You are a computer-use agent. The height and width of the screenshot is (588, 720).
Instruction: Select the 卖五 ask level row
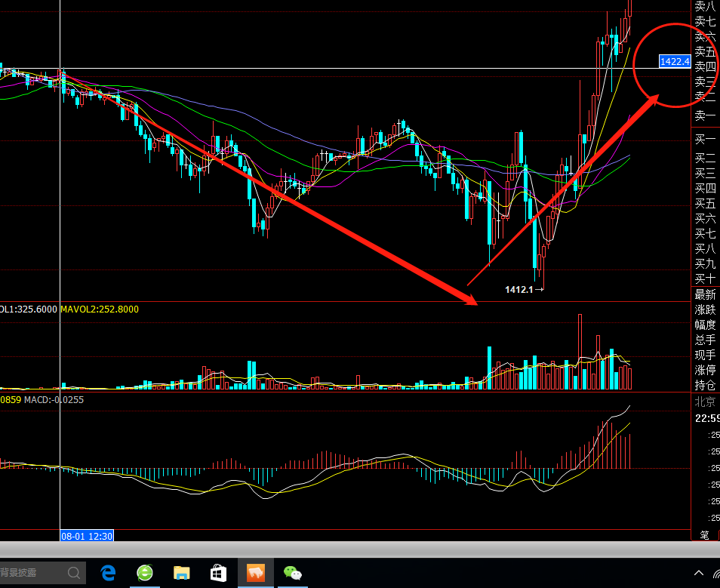point(705,51)
